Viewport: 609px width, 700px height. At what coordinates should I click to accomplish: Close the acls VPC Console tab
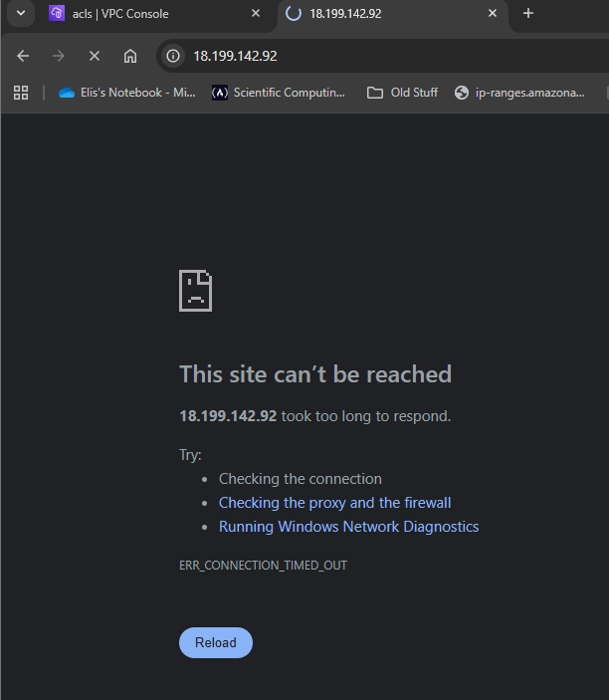[256, 14]
